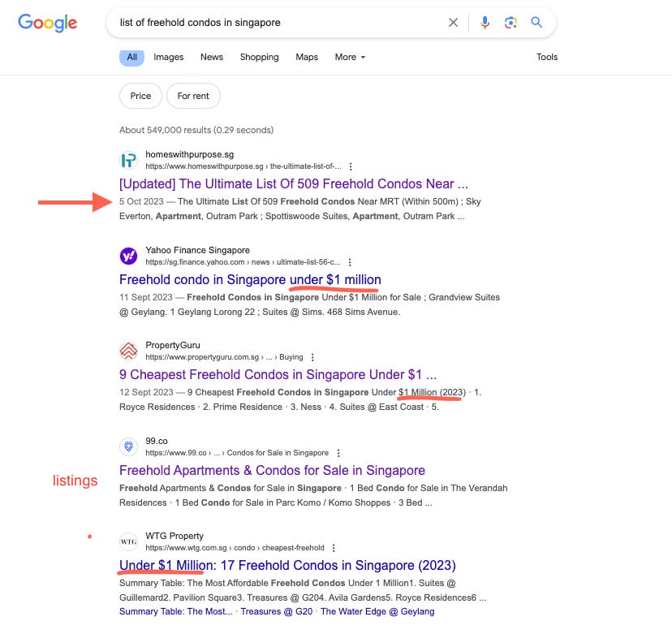Click the homeswithpurpose.sg site name
This screenshot has width=672, height=634.
point(189,154)
